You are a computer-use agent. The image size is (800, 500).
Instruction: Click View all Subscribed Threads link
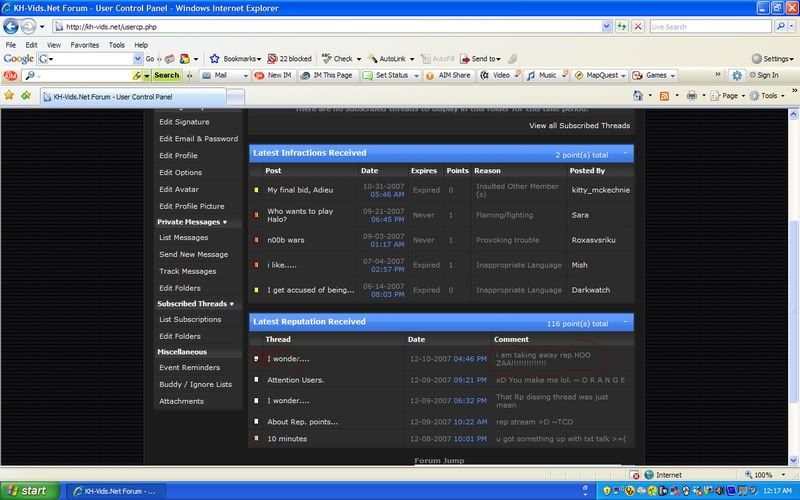(578, 126)
